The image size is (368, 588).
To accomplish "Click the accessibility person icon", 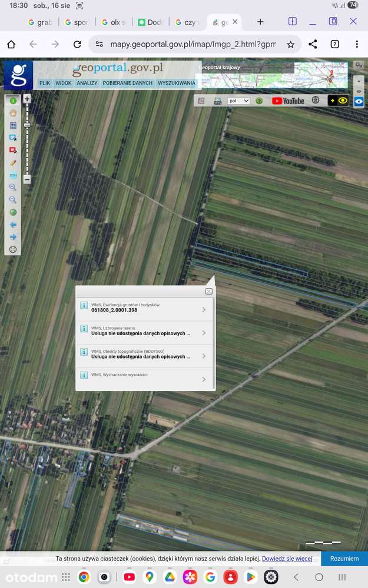I will [316, 100].
